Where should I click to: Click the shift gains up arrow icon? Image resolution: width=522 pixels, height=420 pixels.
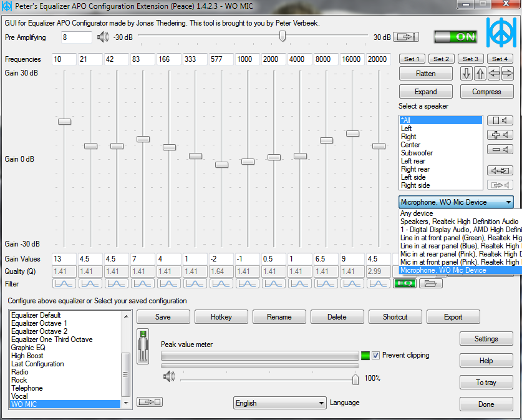(480, 74)
